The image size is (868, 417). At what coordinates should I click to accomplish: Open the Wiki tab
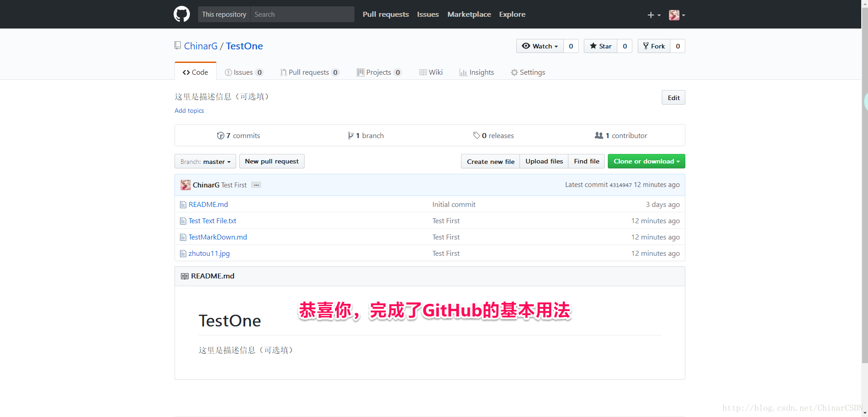click(431, 72)
